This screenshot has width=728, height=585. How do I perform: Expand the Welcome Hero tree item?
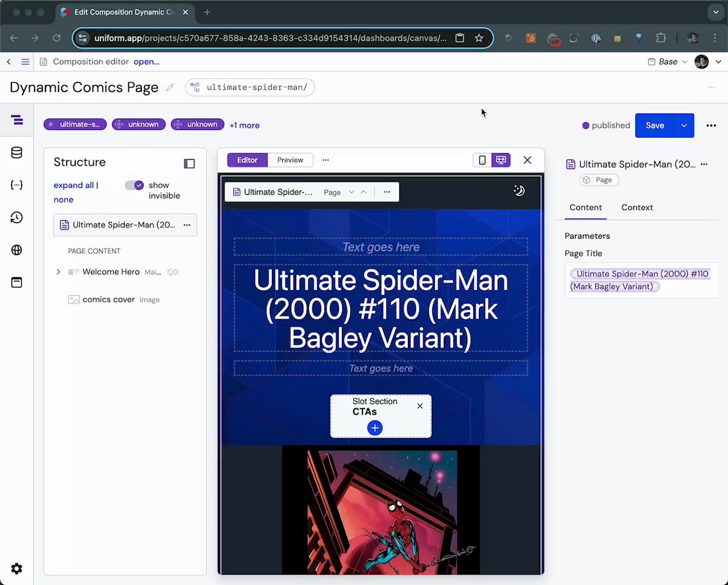click(58, 272)
